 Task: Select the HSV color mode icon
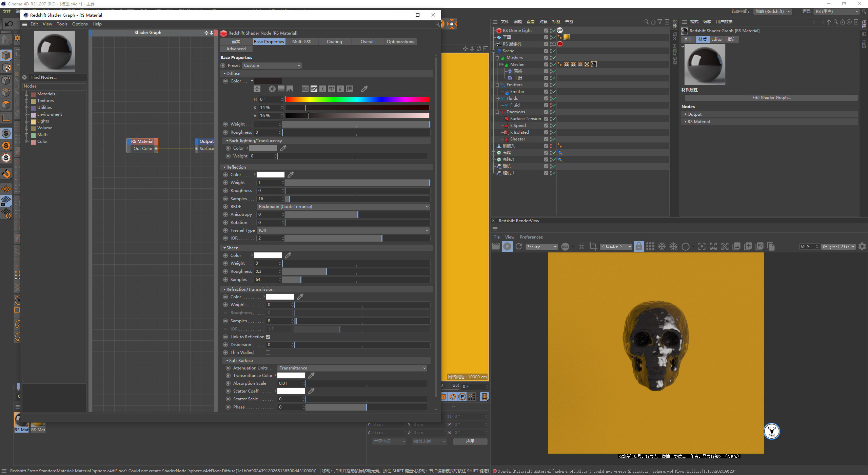314,89
